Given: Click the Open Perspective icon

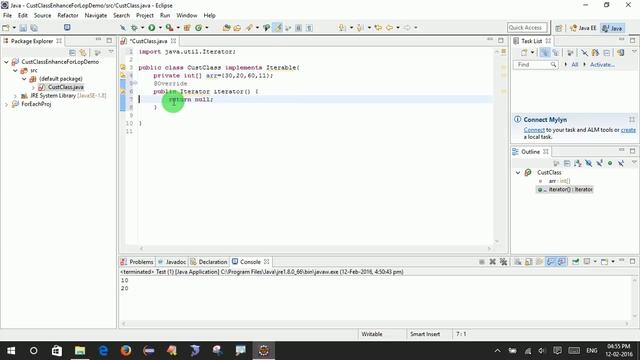Looking at the screenshot, I should click(x=559, y=28).
